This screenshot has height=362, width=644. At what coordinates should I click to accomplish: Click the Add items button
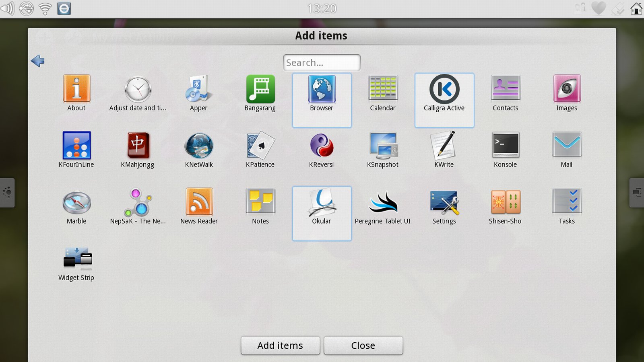[x=280, y=346]
